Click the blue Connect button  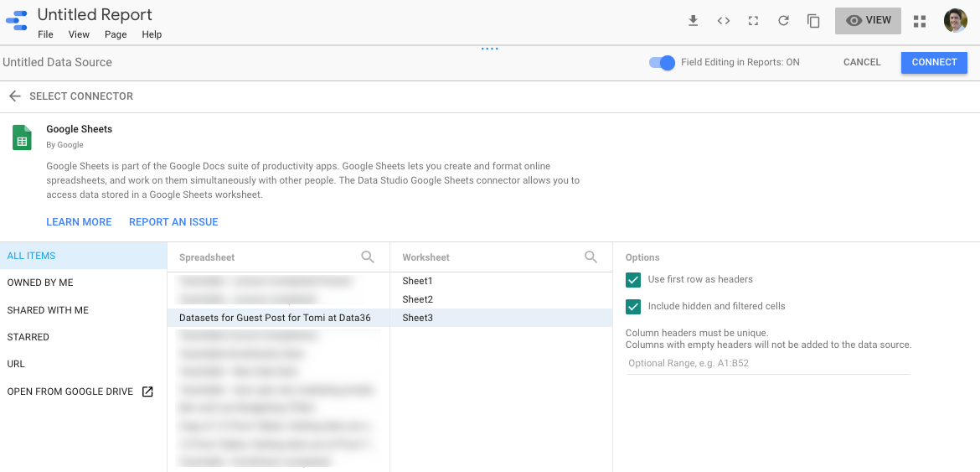click(935, 63)
